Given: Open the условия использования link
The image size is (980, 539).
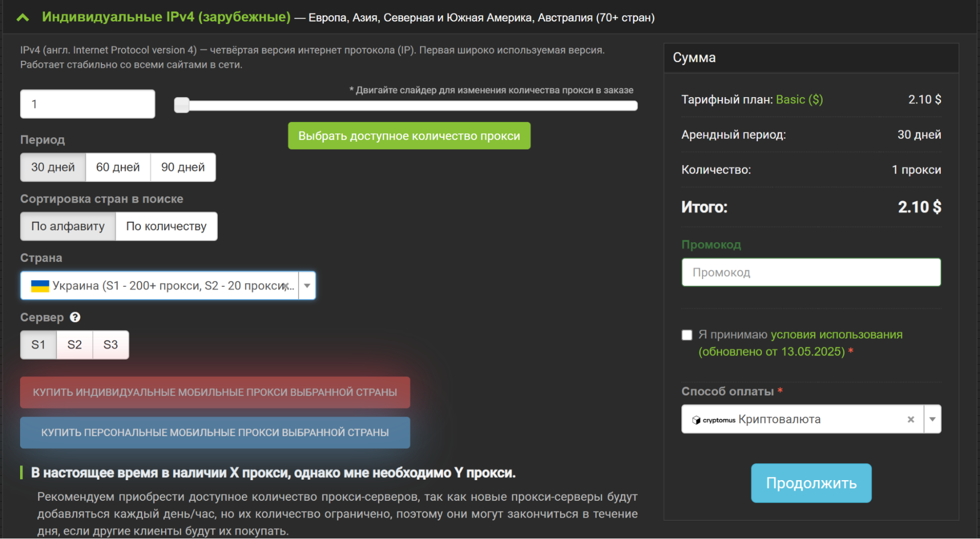Looking at the screenshot, I should tap(836, 334).
